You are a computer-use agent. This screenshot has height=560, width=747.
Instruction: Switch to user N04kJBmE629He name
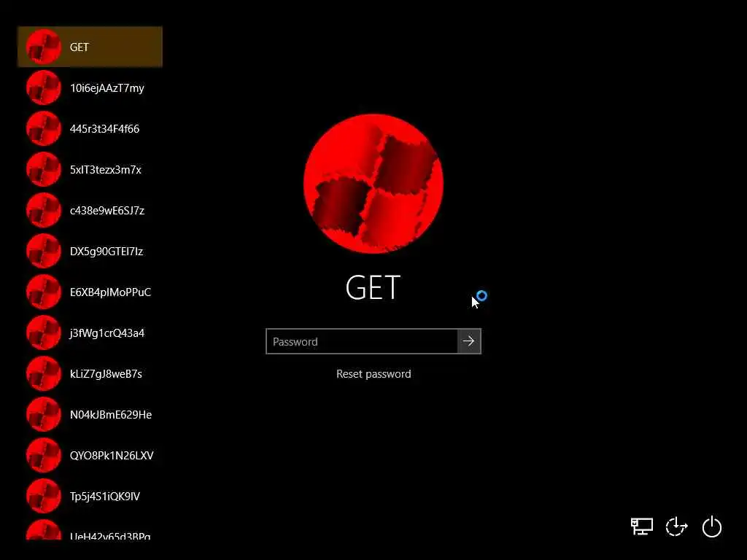click(111, 415)
